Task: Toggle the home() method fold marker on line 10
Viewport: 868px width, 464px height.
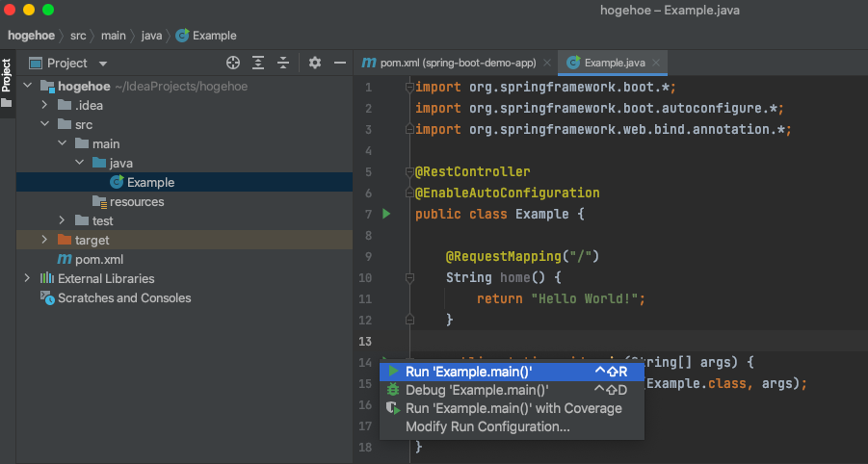Action: tap(409, 277)
